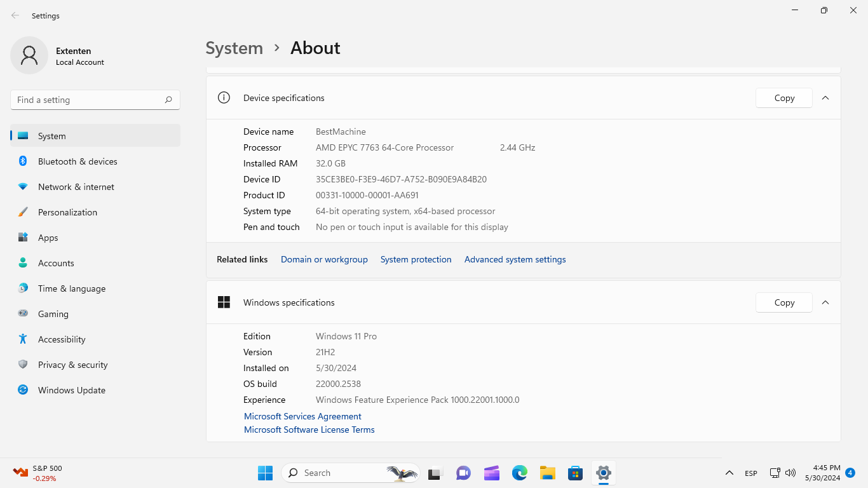868x488 pixels.
Task: Click the Find a setting search box
Action: (89, 100)
